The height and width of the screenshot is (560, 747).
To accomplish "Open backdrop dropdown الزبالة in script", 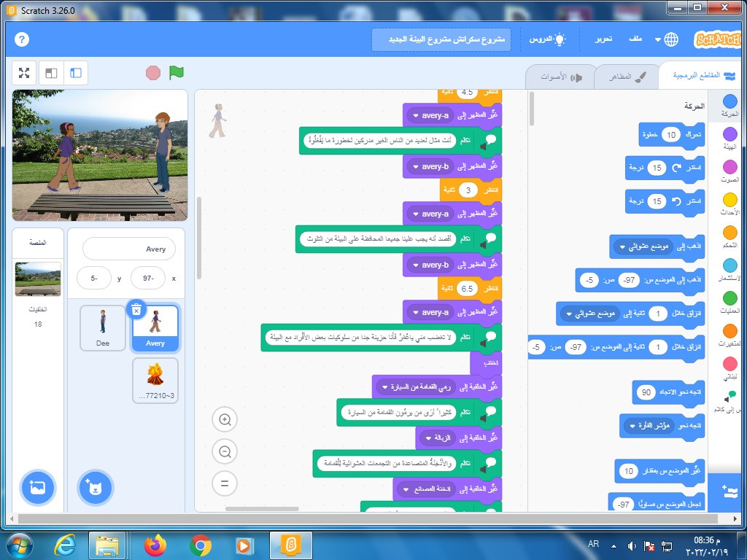I will pyautogui.click(x=438, y=437).
